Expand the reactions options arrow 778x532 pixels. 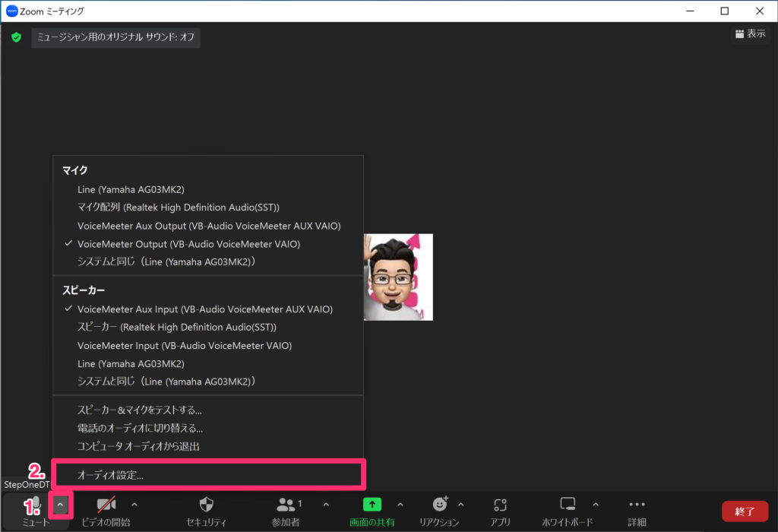(x=461, y=505)
